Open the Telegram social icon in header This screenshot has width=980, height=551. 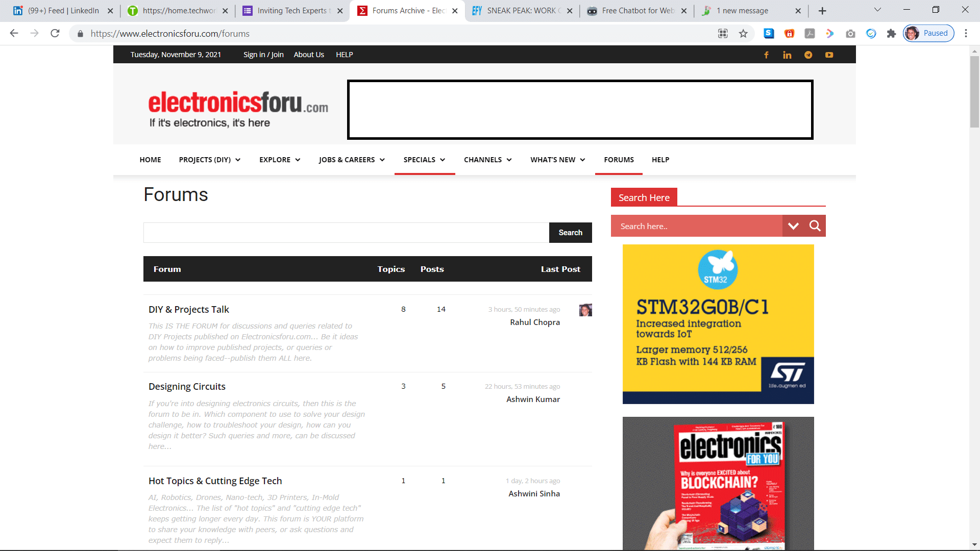tap(808, 55)
